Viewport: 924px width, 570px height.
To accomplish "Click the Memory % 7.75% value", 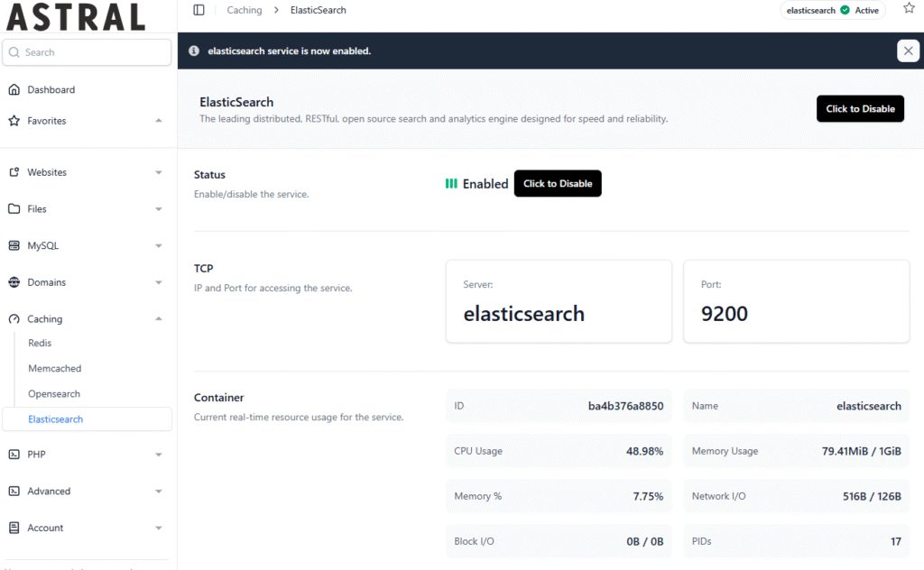I will [648, 496].
